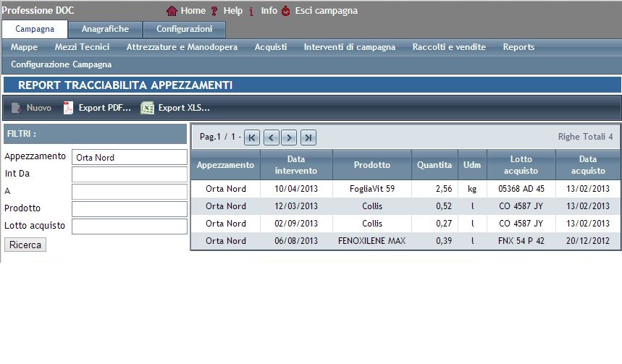Switch to the Anagrafiche tab

105,30
